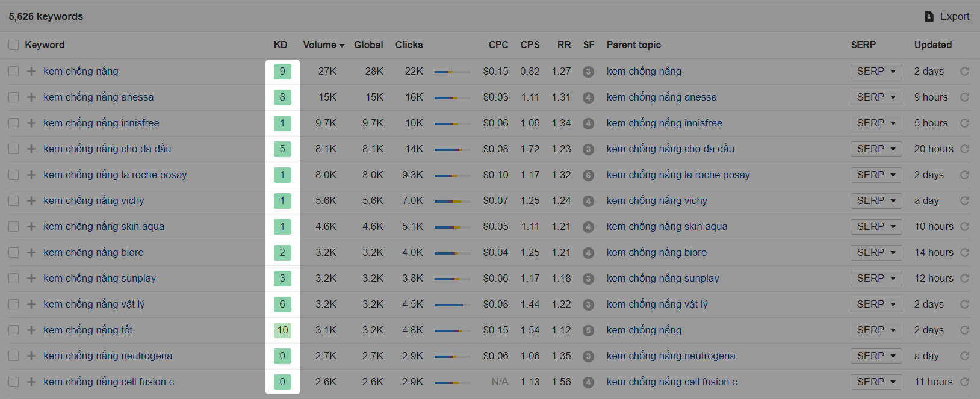Refresh the row updated 12 hours ago

coord(964,278)
